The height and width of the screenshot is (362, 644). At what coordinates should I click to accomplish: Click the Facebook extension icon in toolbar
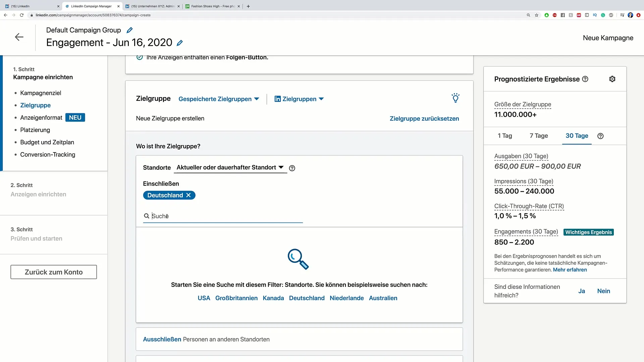click(x=562, y=15)
